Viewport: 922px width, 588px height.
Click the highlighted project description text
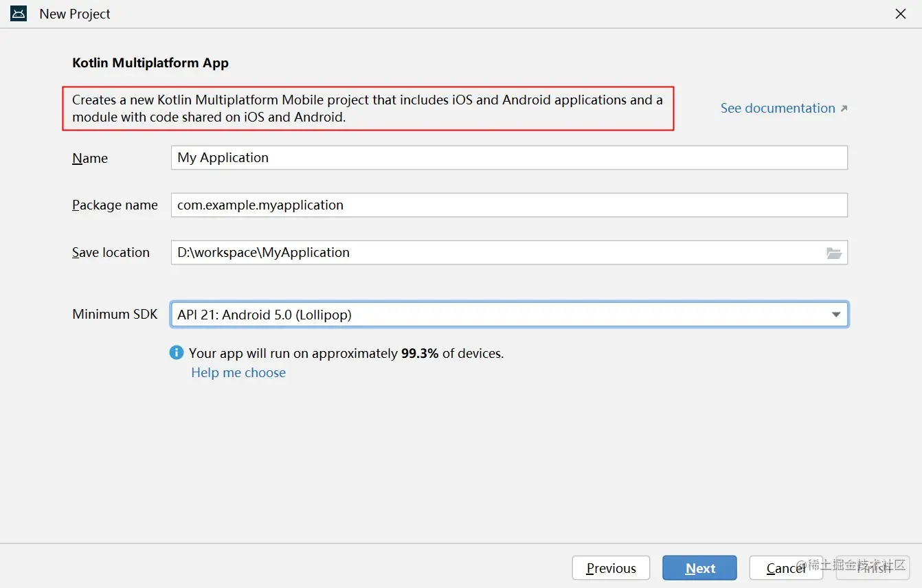(368, 109)
